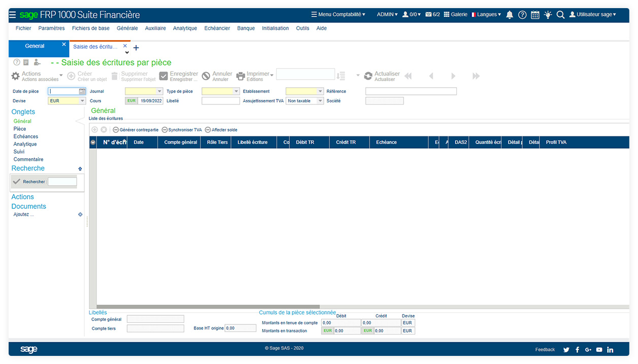Open the Langues dropdown
638x364 pixels.
(x=486, y=15)
